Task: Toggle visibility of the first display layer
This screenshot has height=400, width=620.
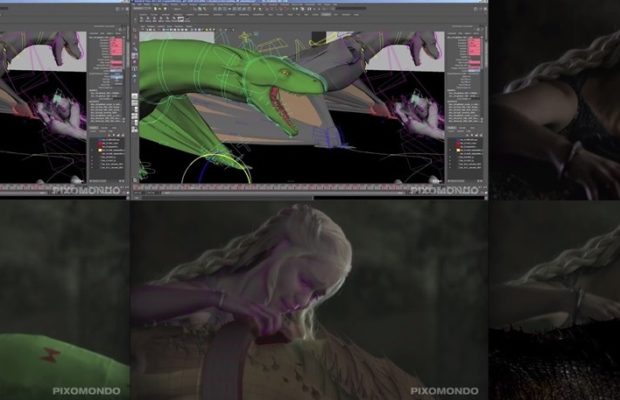Action: click(450, 137)
